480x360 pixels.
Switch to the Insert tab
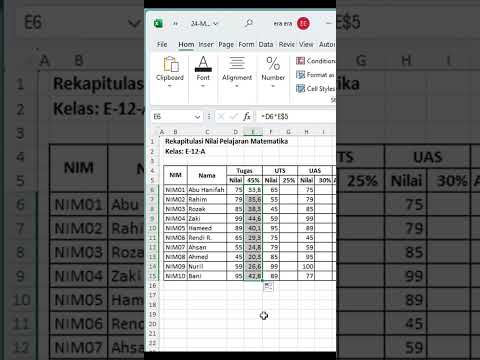pyautogui.click(x=206, y=44)
